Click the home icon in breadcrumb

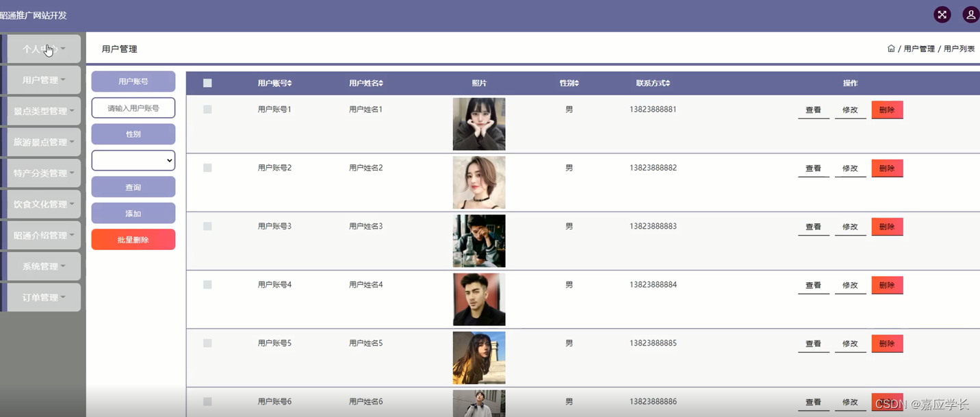pyautogui.click(x=891, y=49)
